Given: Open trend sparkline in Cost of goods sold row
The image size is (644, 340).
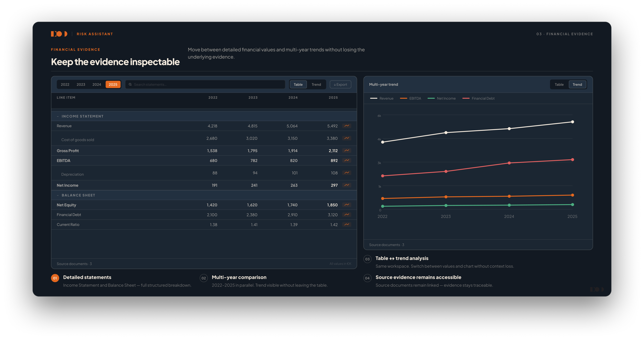Looking at the screenshot, I should (347, 138).
